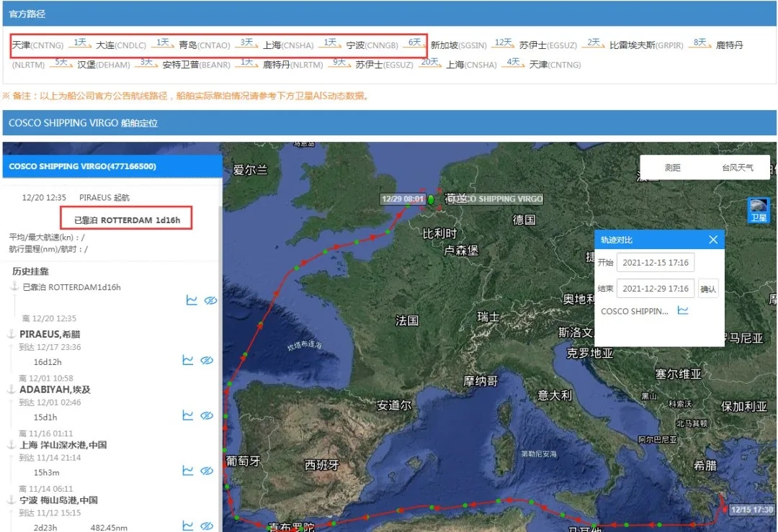Click the 16d12h duration under PIRAEUS
Screen dimensions: 778x532
[48, 362]
